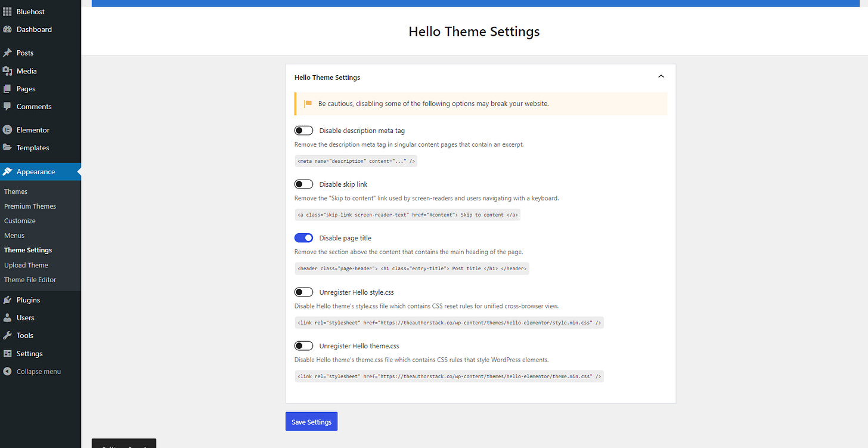Click the page-header code snippet

(x=412, y=268)
